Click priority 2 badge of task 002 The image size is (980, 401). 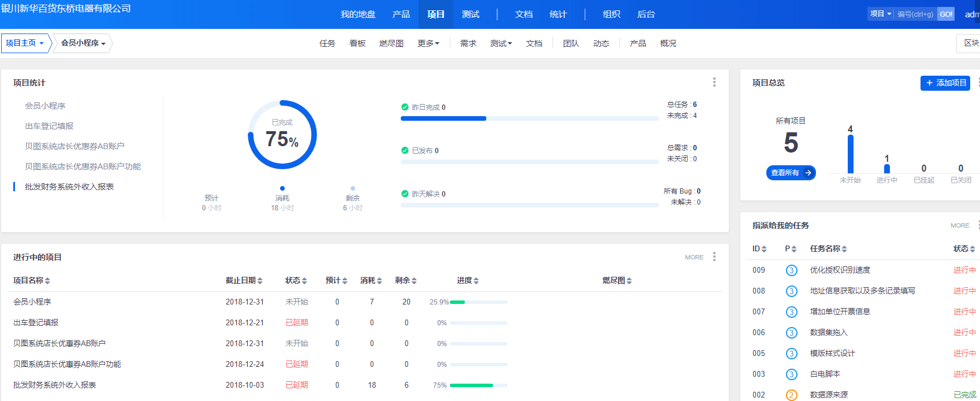coord(791,395)
